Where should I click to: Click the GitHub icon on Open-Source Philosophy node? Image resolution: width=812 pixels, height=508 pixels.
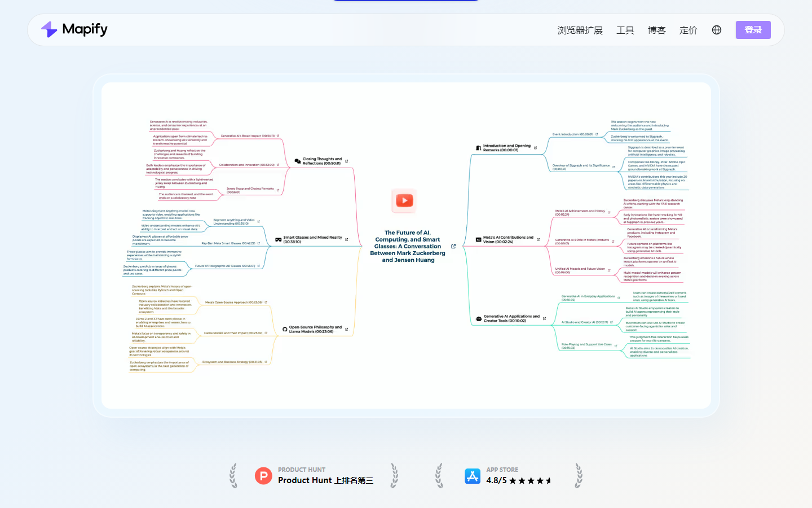pos(285,329)
